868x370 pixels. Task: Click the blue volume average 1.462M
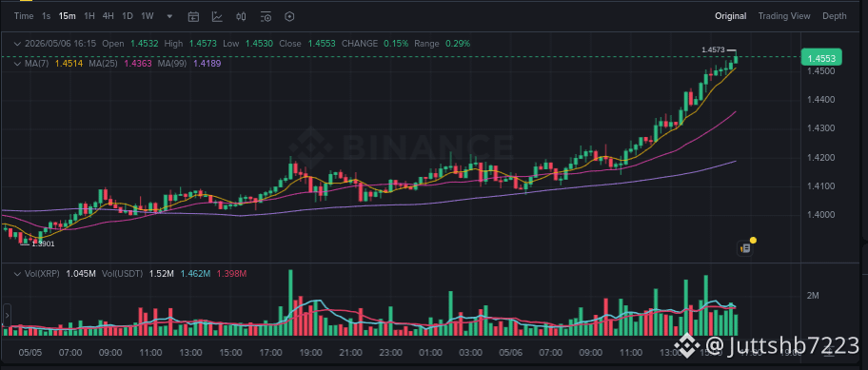point(195,274)
